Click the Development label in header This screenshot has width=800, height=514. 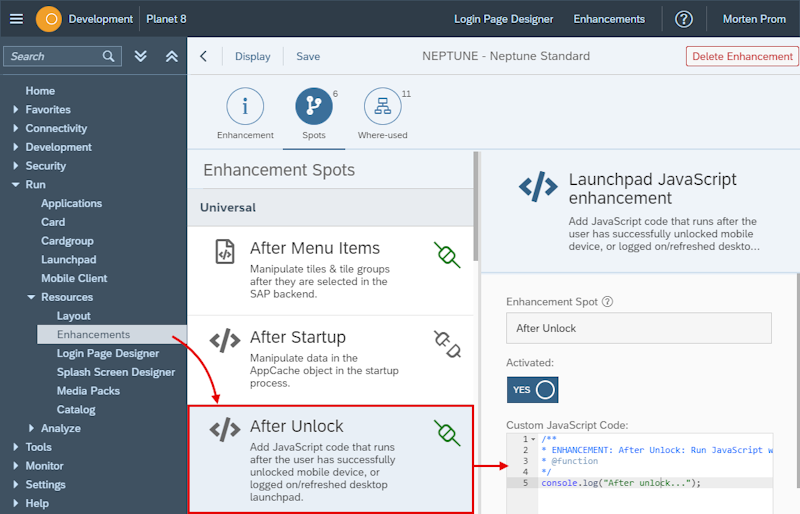pos(101,19)
